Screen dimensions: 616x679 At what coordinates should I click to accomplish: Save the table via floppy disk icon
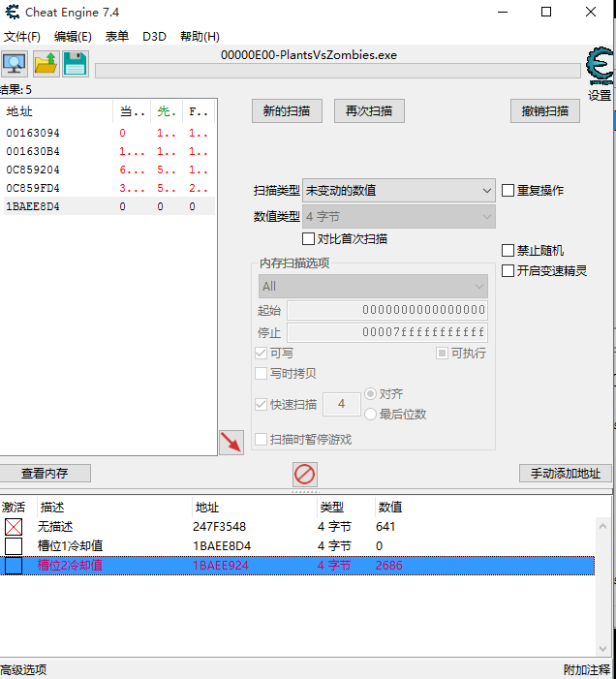click(76, 64)
